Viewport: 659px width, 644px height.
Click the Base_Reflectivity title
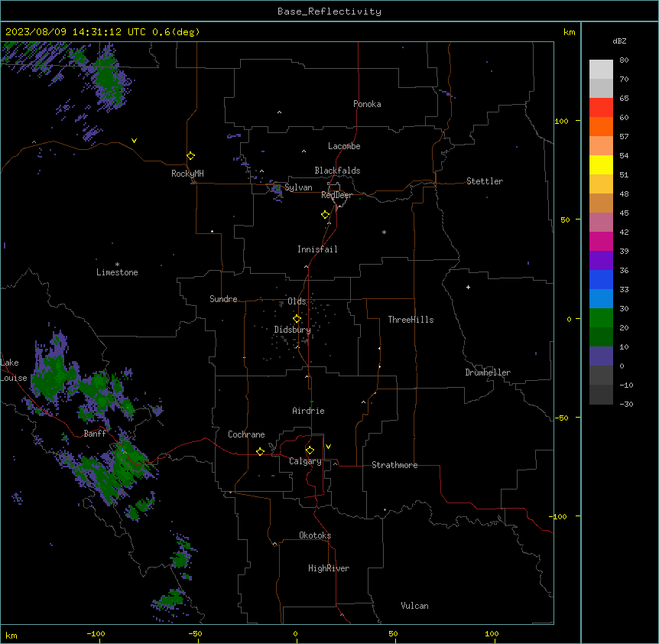click(x=329, y=11)
